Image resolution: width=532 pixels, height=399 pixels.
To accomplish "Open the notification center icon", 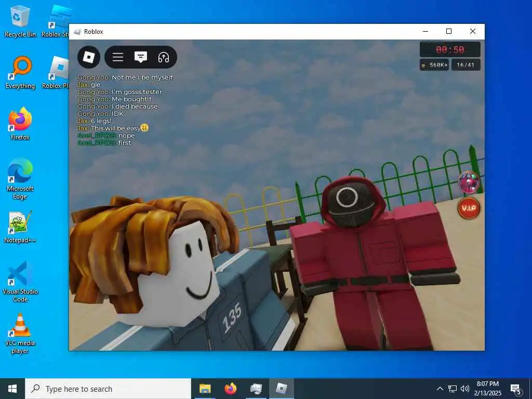I will coord(516,389).
